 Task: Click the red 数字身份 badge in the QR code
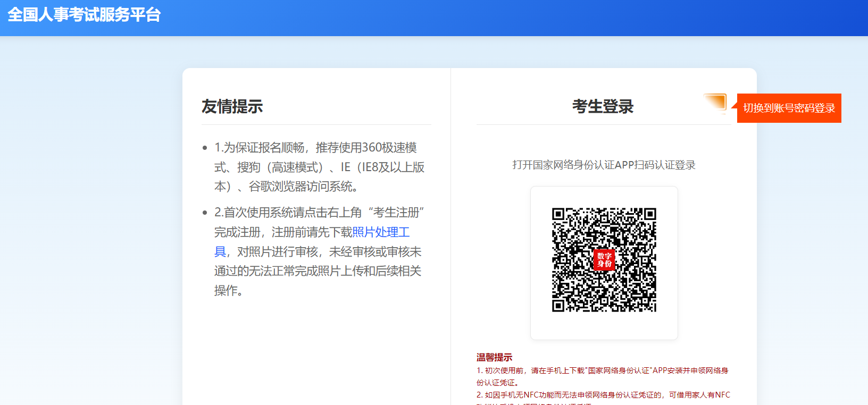[x=604, y=260]
